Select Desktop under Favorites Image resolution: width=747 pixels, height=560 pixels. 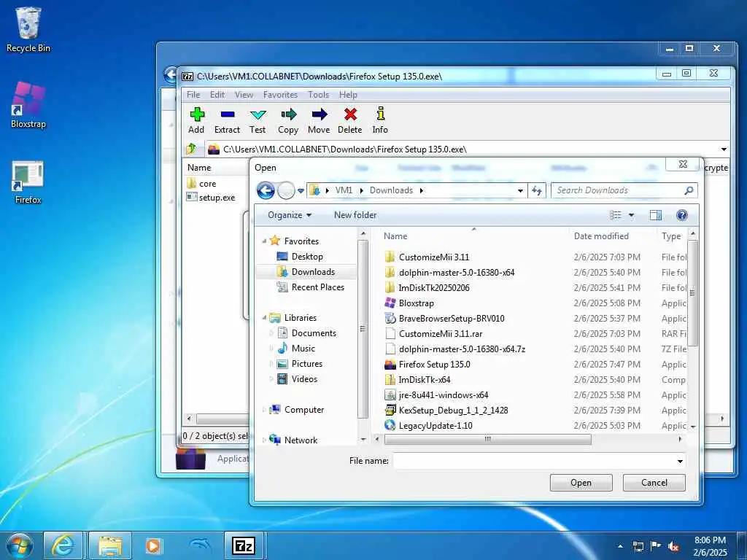pyautogui.click(x=307, y=257)
